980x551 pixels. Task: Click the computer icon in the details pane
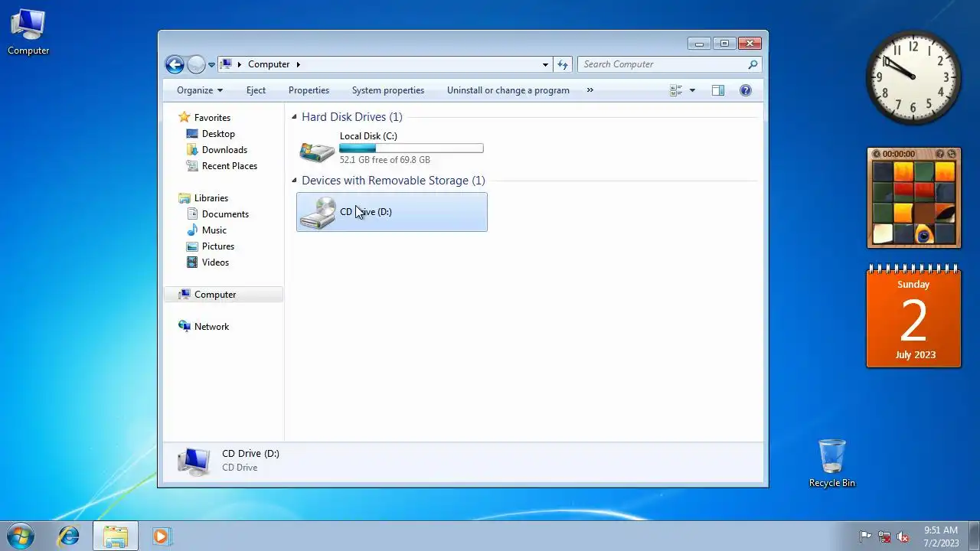[x=193, y=461]
